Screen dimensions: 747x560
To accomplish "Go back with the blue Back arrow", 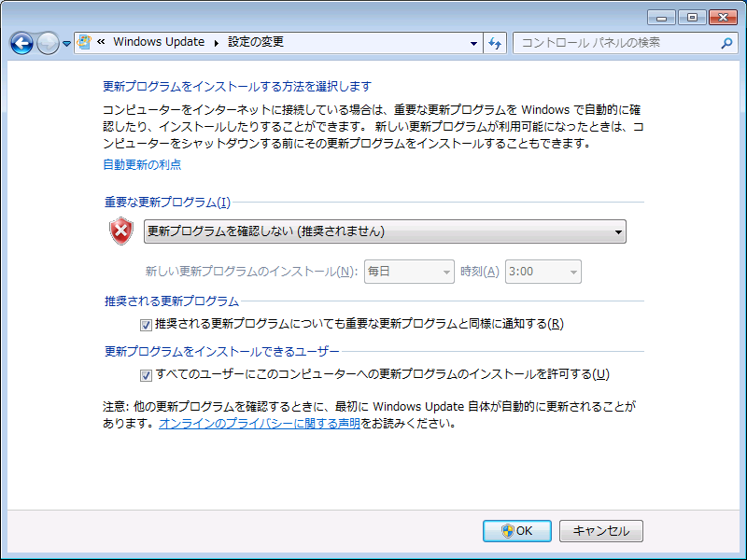I will 21,43.
